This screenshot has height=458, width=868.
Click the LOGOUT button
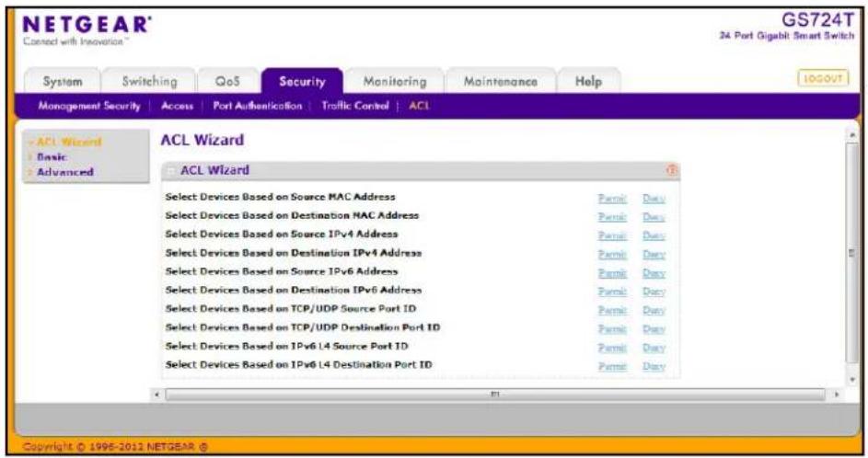[x=823, y=78]
